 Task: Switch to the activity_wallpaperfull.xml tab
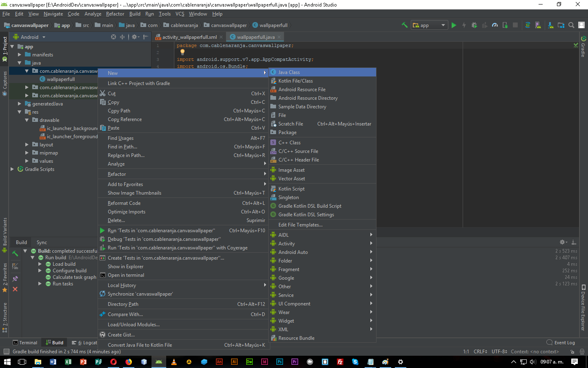click(189, 37)
